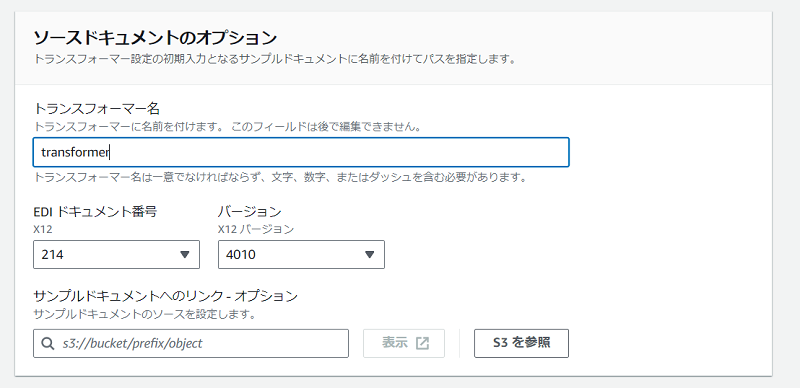Click the magnifier icon in the S3 path field
This screenshot has width=800, height=388.
pyautogui.click(x=48, y=344)
